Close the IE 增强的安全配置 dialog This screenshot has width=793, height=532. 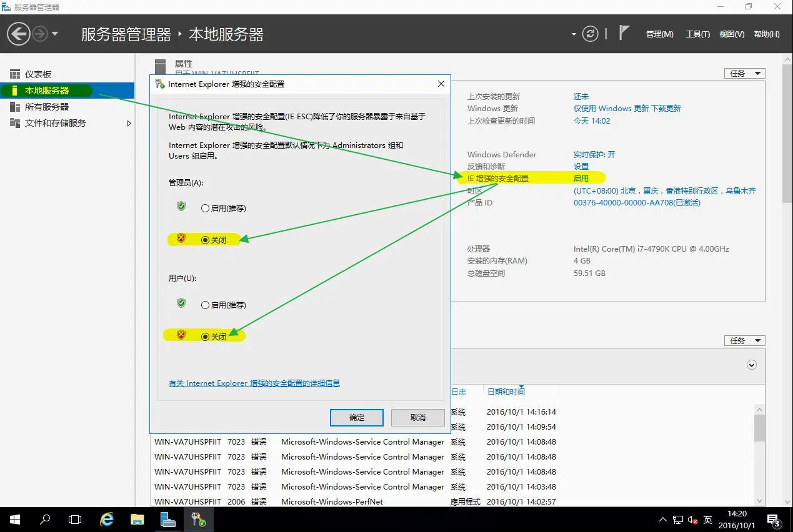(x=441, y=84)
